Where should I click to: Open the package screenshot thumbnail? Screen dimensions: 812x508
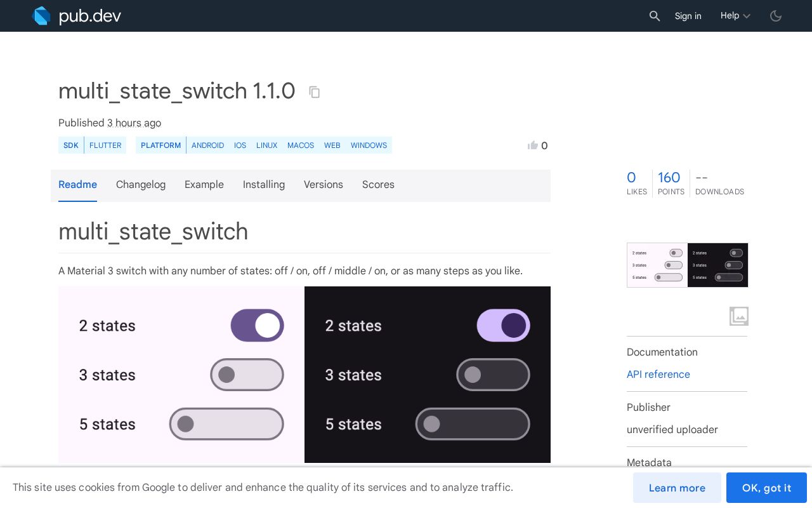point(688,265)
